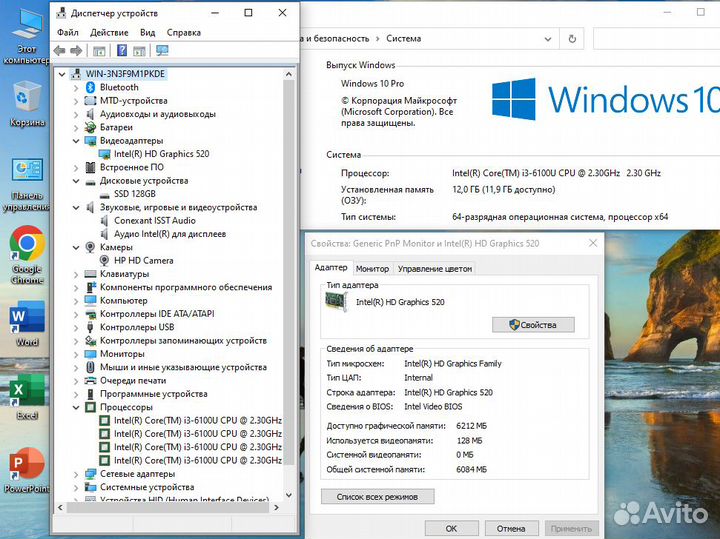Click Отмена in the properties dialog
Image resolution: width=720 pixels, height=539 pixels.
(511, 528)
